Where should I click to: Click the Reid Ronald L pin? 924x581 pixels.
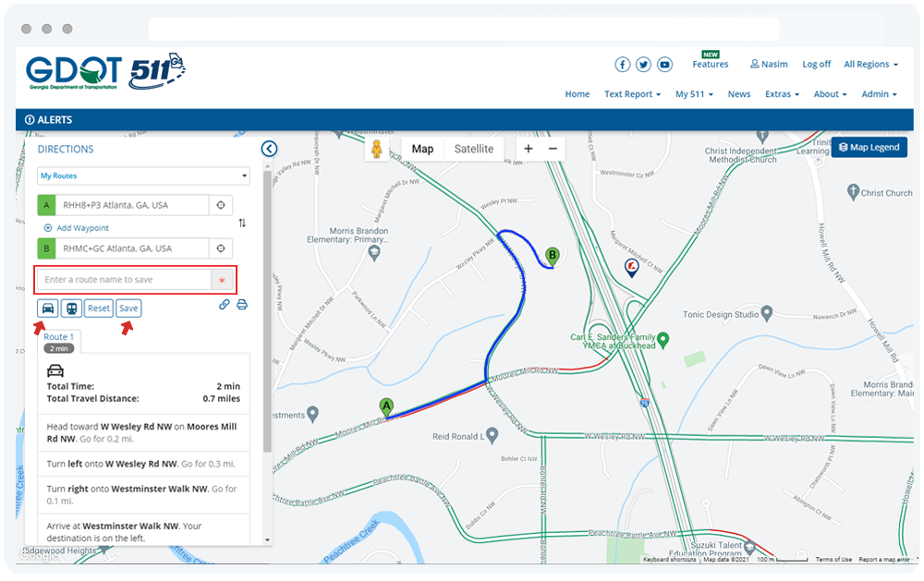(492, 435)
